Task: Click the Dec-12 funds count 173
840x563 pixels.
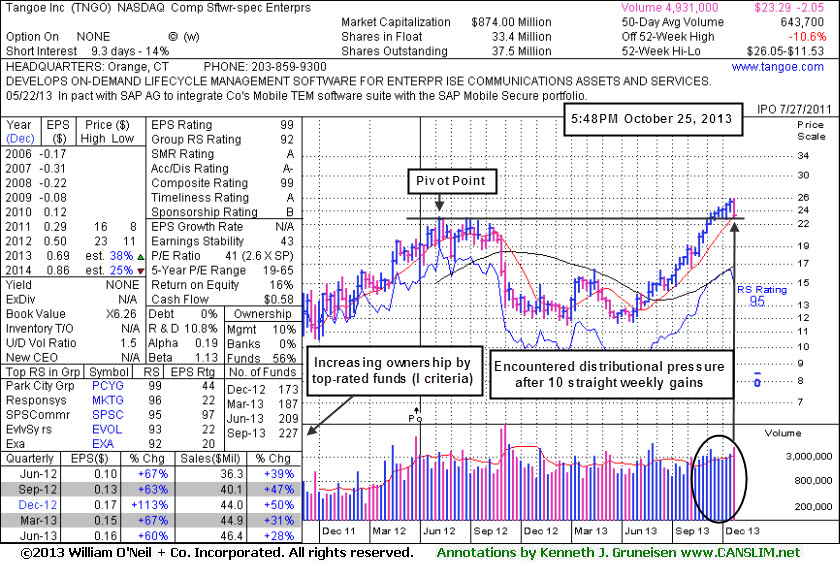Action: [288, 389]
